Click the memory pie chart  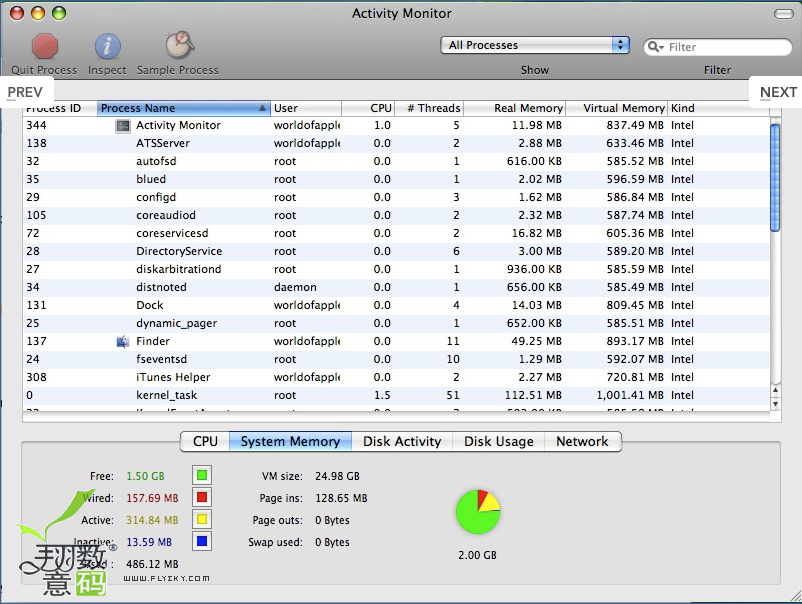(478, 512)
